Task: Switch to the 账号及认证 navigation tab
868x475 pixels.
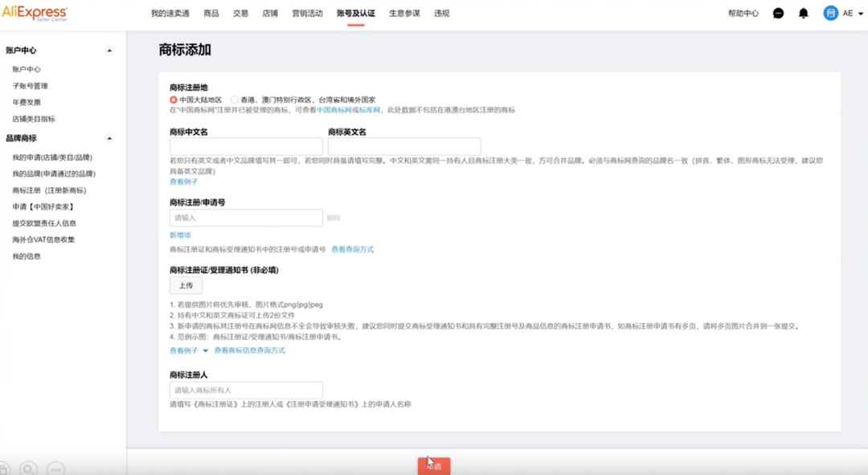Action: coord(355,13)
